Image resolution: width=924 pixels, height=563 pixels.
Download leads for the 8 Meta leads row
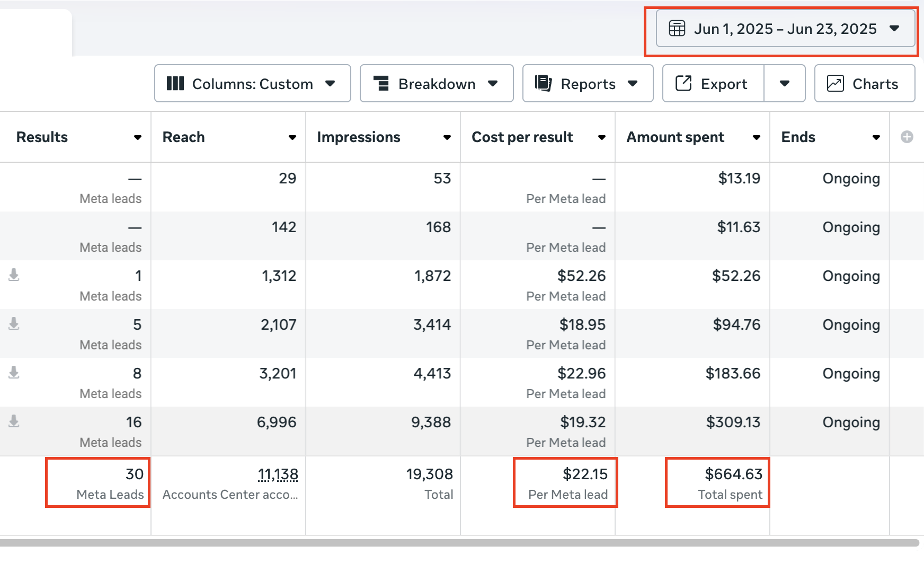tap(14, 372)
